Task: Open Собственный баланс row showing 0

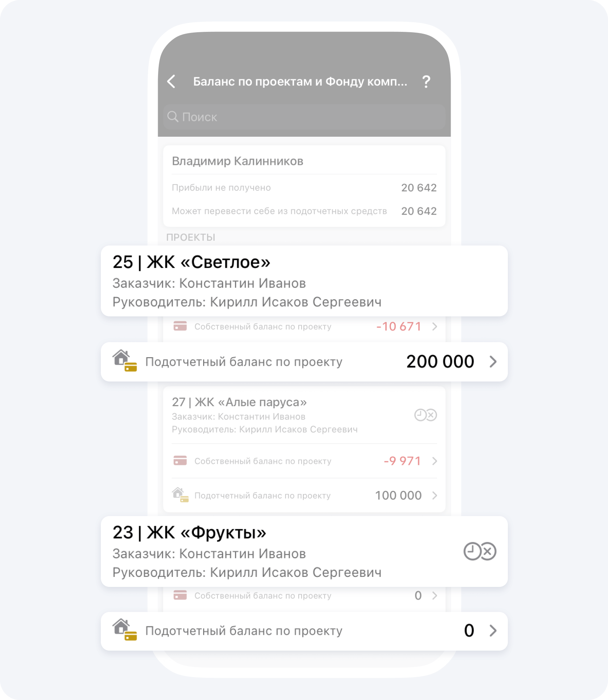Action: pos(304,596)
